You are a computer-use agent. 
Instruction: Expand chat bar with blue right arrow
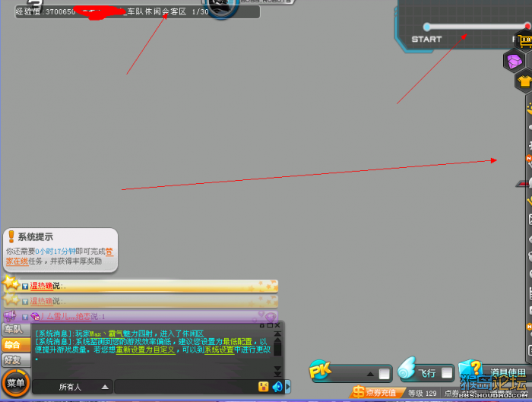tap(288, 387)
